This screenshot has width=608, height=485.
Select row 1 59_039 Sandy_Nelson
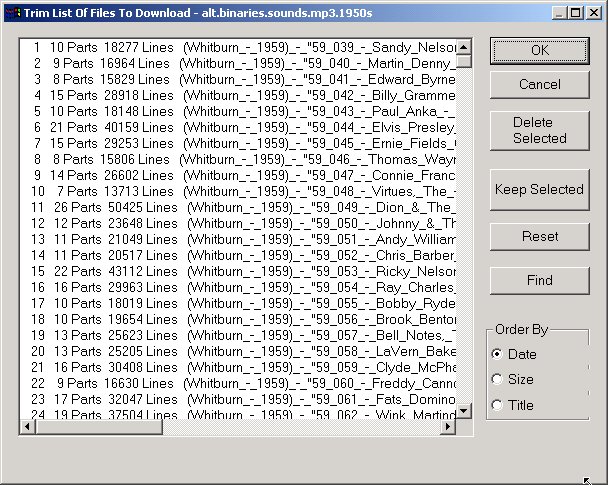238,47
